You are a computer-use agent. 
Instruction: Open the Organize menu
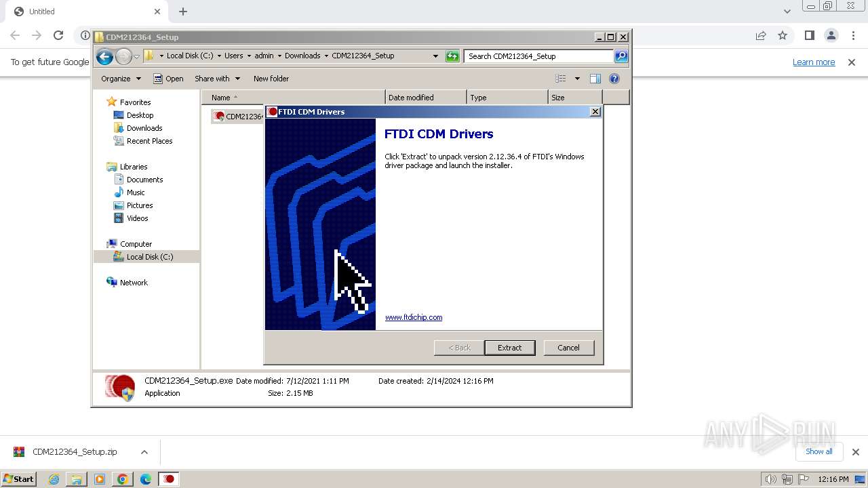pyautogui.click(x=121, y=79)
